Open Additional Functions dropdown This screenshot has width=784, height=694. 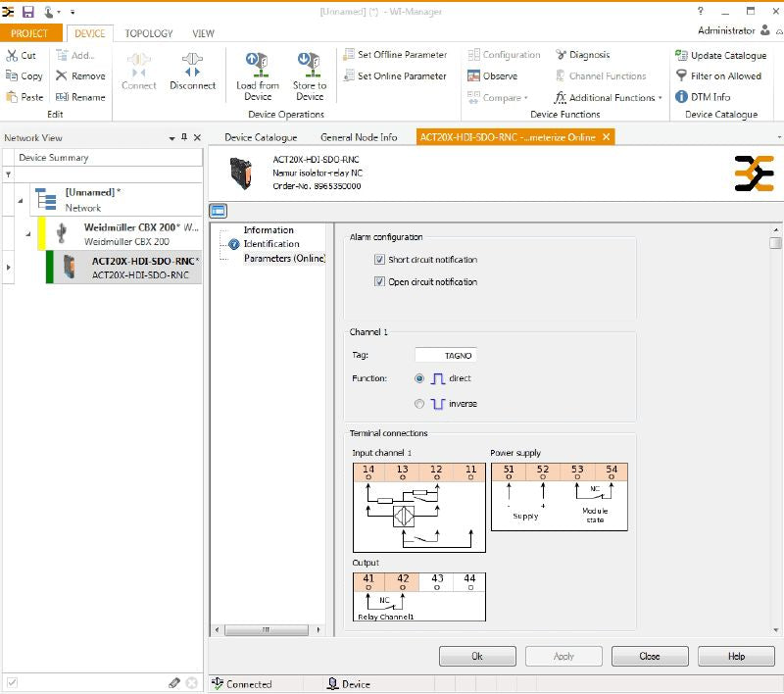click(x=660, y=98)
